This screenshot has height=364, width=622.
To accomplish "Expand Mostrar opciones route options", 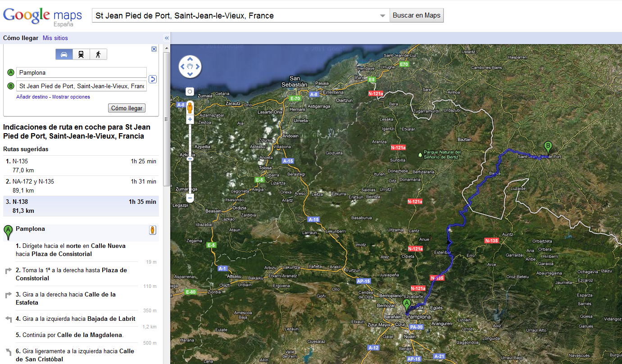I will click(71, 97).
